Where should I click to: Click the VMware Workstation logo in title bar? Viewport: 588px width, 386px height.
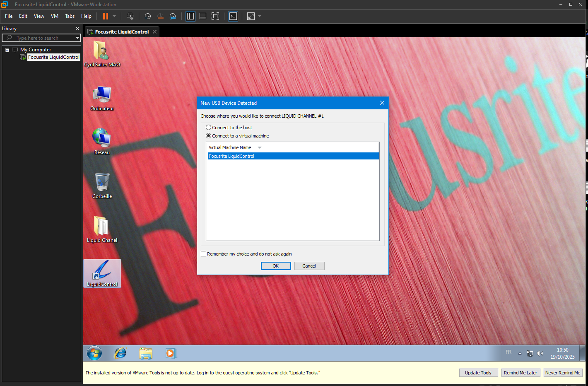click(x=5, y=5)
